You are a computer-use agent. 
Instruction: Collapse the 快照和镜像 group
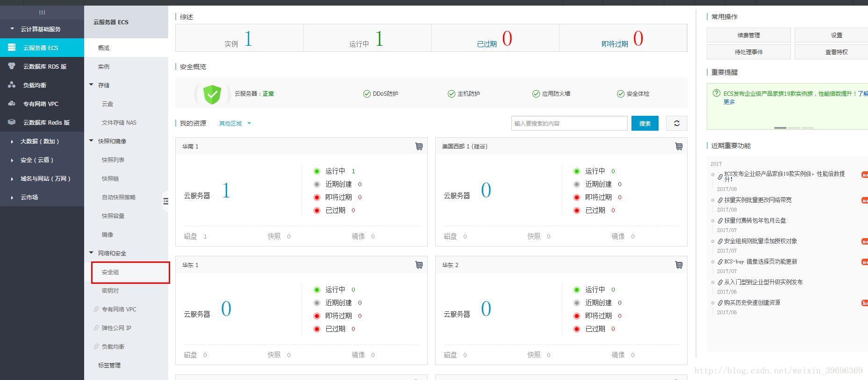pyautogui.click(x=92, y=141)
